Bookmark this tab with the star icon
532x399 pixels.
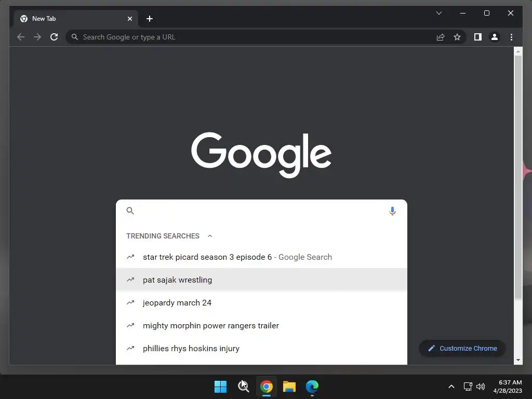457,37
